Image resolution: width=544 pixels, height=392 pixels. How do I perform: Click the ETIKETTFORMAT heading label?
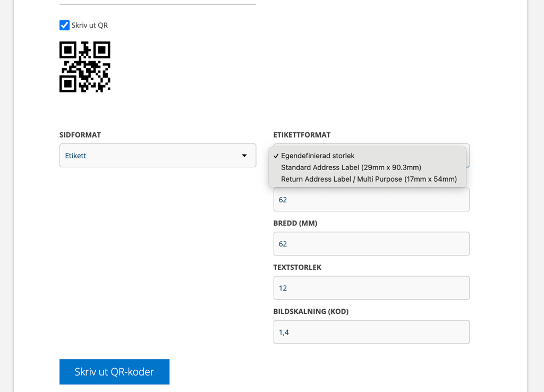pyautogui.click(x=302, y=135)
